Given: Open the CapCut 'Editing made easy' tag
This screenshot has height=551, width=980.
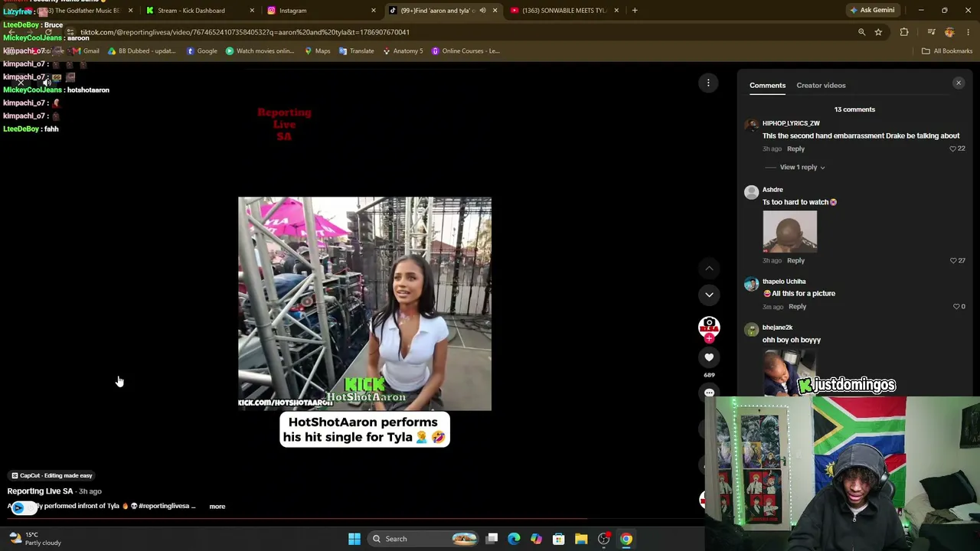Looking at the screenshot, I should tap(51, 475).
